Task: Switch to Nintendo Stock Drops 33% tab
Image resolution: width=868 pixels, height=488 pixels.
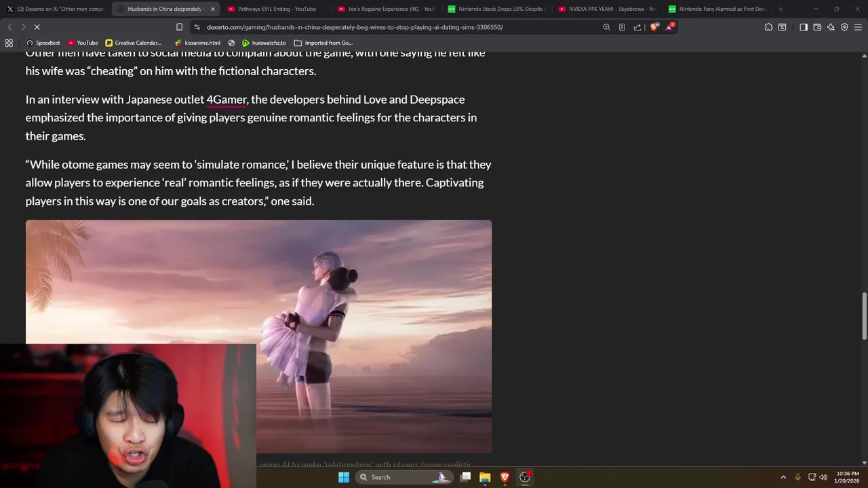Action: [496, 9]
